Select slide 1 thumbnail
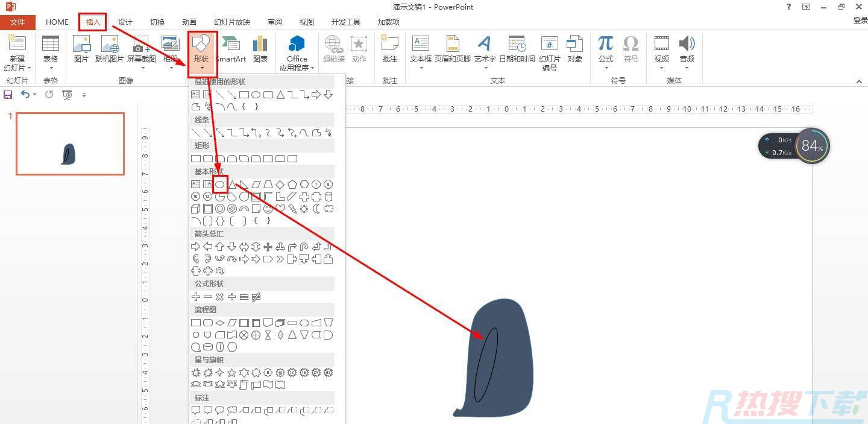 (x=70, y=144)
